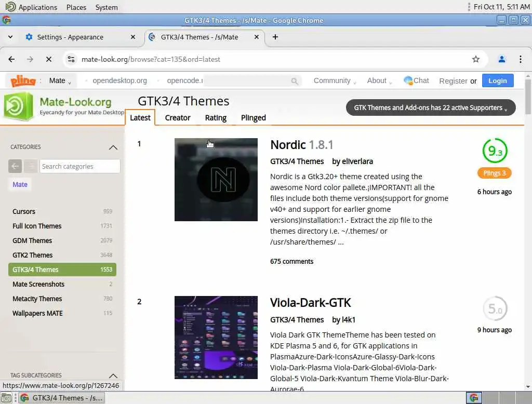Open the Nordic theme thumbnail

pos(216,180)
